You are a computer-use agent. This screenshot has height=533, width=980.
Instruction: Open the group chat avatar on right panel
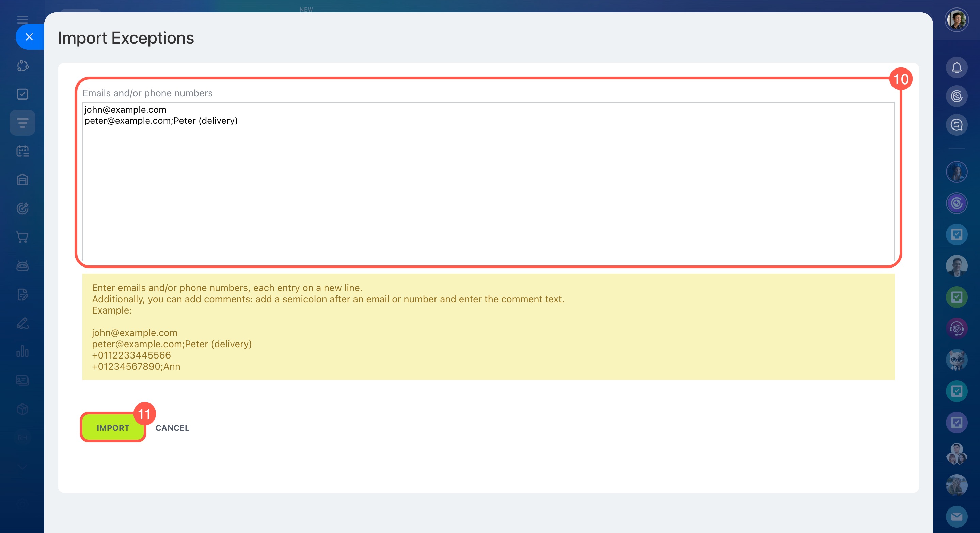click(x=956, y=454)
